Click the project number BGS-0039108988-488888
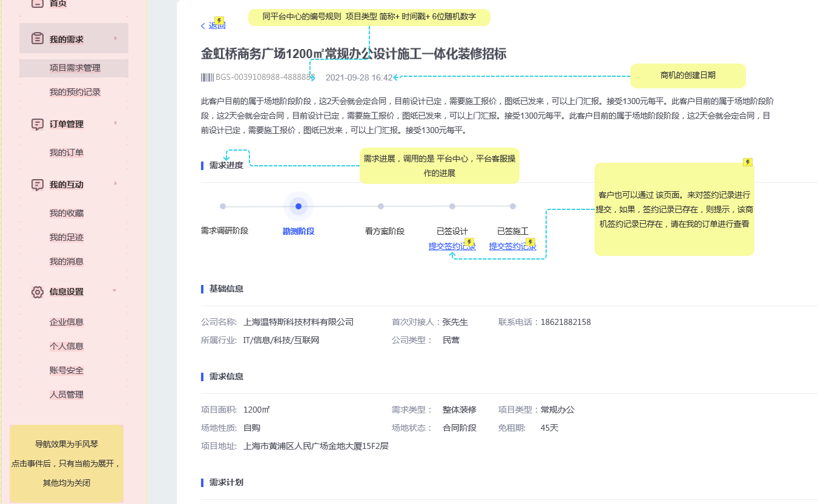Viewport: 818px width, 504px height. coord(265,77)
